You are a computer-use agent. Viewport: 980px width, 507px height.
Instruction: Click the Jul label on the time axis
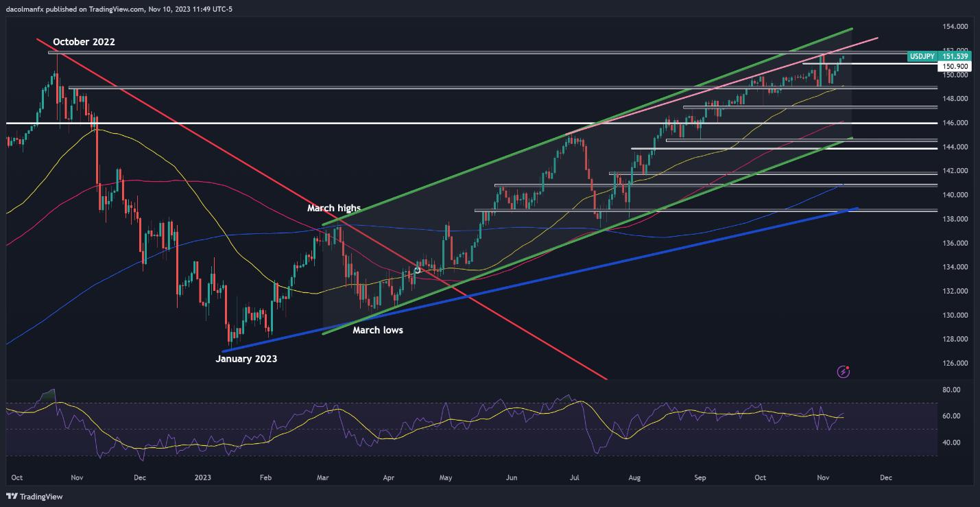[571, 476]
